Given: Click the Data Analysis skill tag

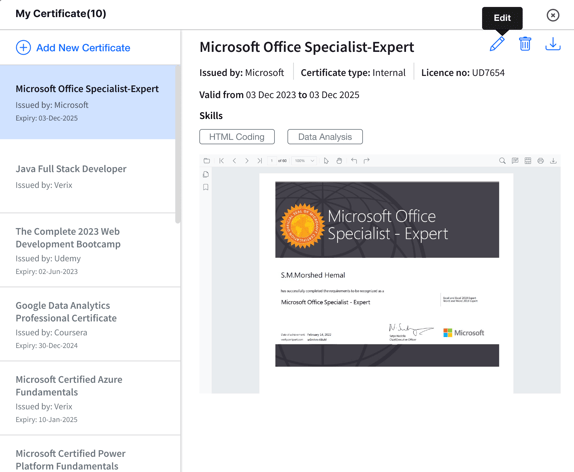Looking at the screenshot, I should pos(325,137).
